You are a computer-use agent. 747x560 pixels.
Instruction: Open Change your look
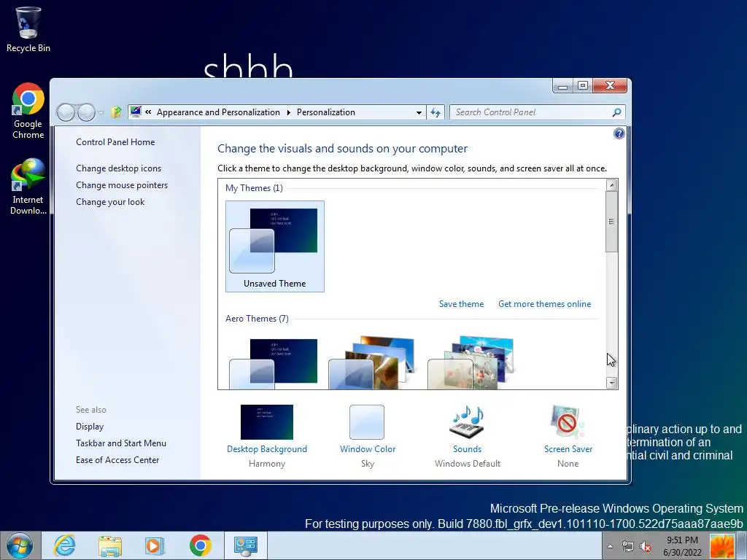point(110,202)
